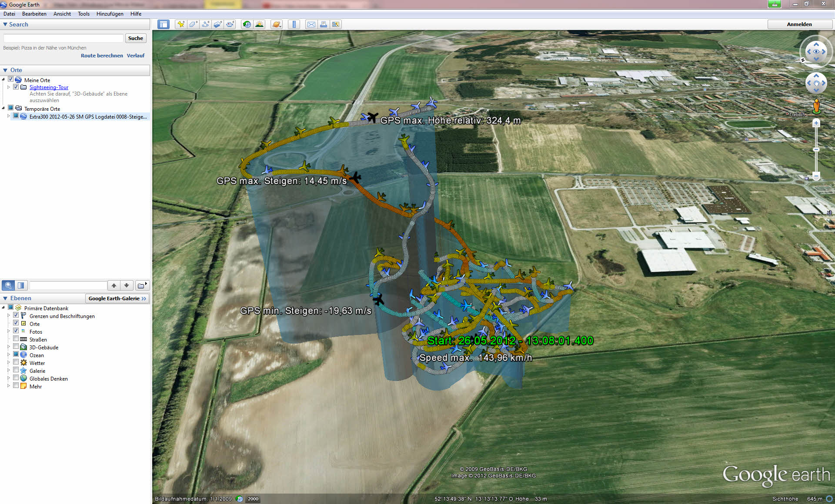The image size is (835, 504).
Task: Show historical imagery clock icon
Action: 247,24
